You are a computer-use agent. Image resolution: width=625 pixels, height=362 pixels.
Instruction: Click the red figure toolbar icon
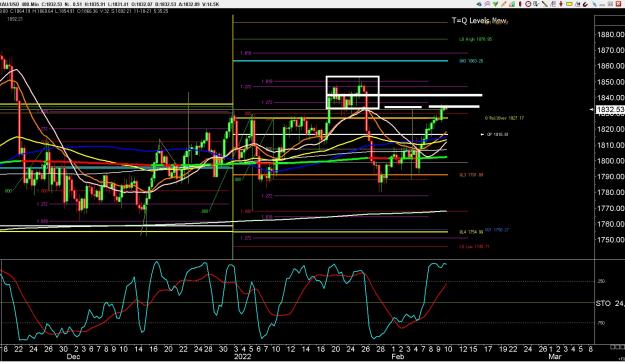point(561,4)
